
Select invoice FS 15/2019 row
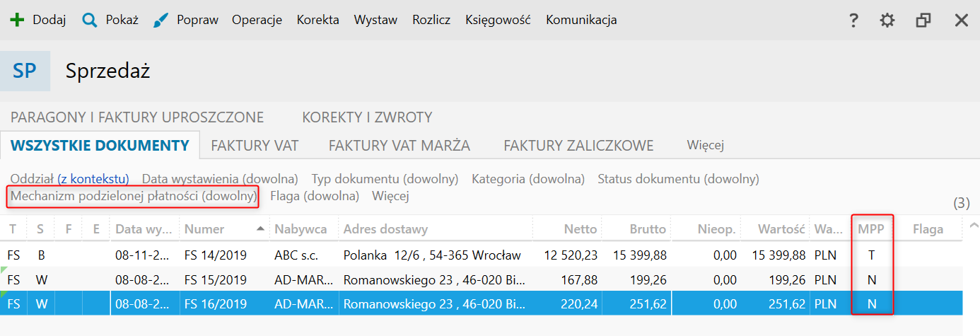481,279
